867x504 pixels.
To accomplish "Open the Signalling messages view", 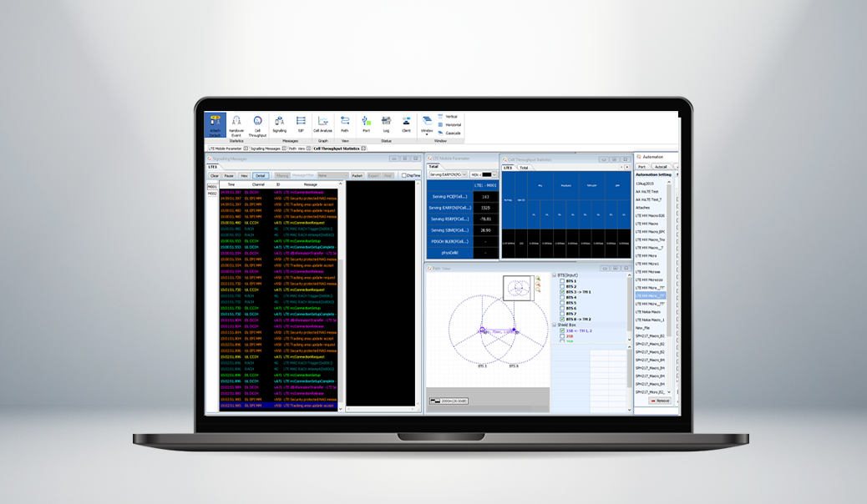I will coord(279,123).
